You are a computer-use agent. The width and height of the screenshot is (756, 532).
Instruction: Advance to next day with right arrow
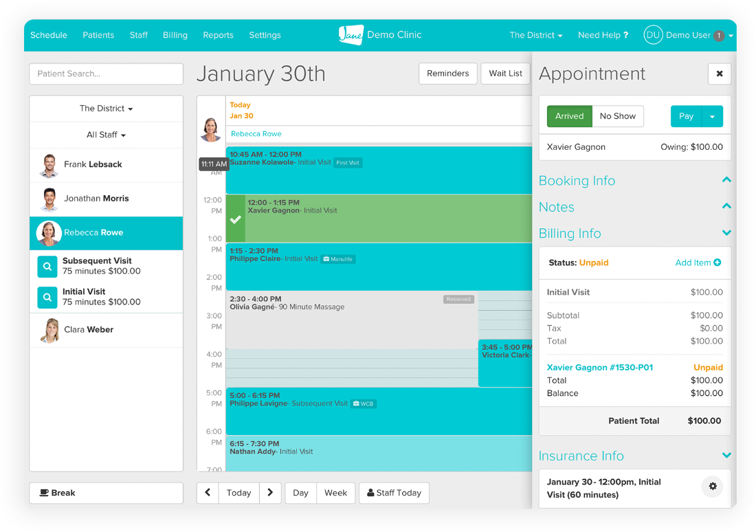coord(270,493)
